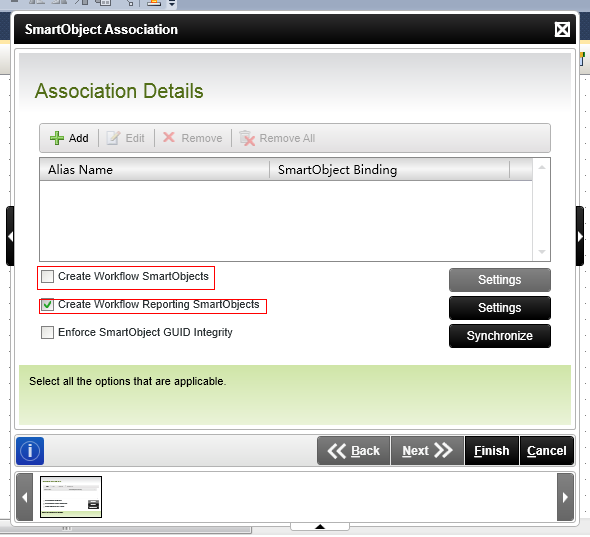Close the SmartObject Association dialog

562,29
